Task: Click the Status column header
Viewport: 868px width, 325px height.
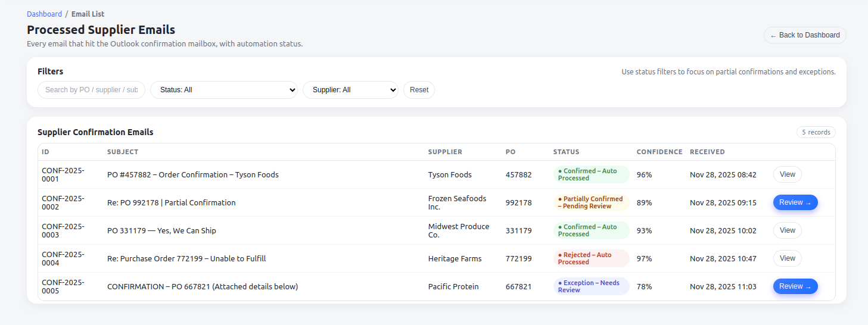Action: tap(566, 152)
